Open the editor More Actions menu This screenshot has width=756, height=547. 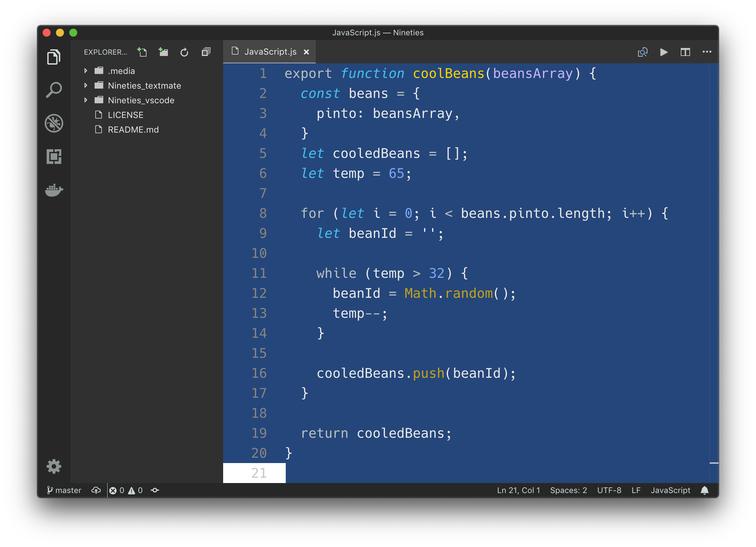pos(707,52)
